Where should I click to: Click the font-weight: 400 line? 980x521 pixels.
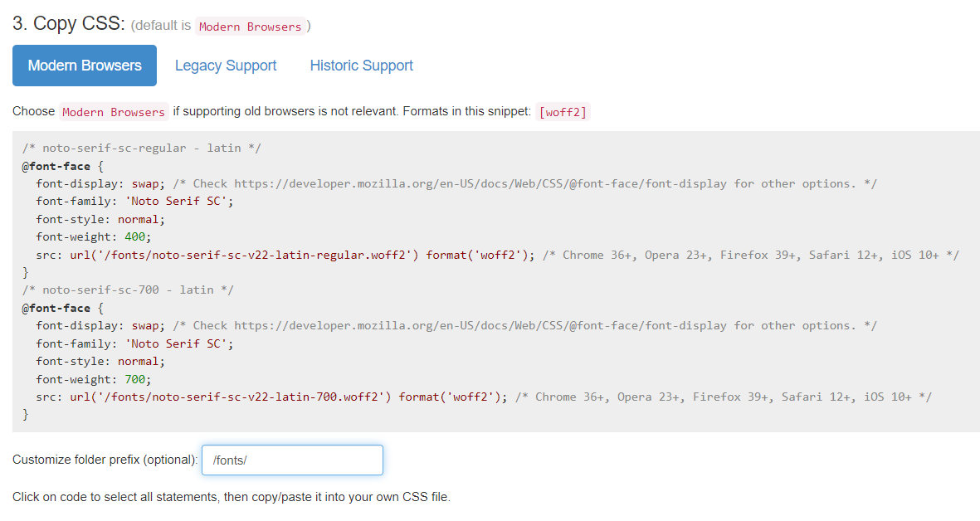pyautogui.click(x=94, y=236)
